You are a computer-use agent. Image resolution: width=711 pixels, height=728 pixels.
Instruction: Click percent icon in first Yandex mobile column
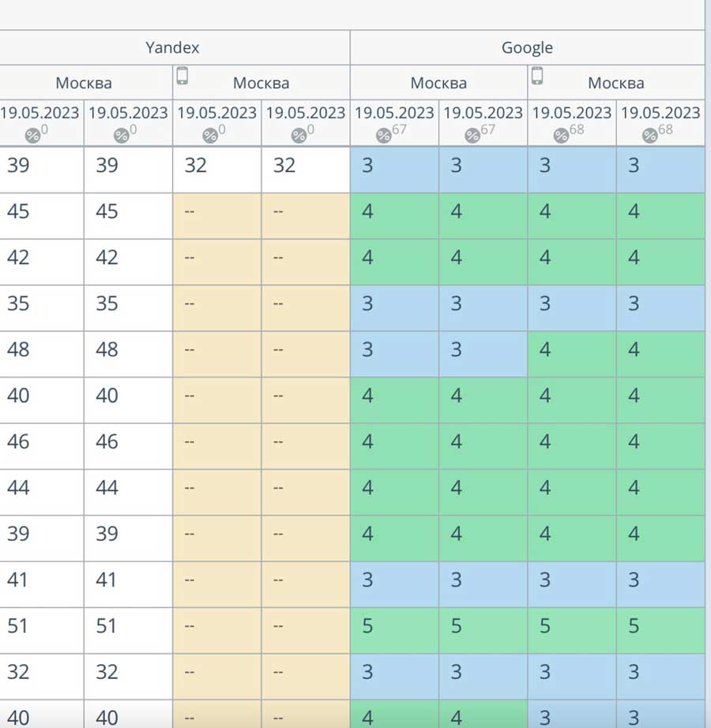point(209,135)
